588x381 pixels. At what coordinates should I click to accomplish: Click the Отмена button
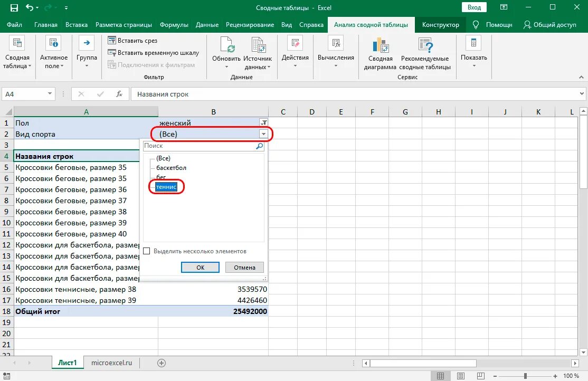[x=244, y=268]
